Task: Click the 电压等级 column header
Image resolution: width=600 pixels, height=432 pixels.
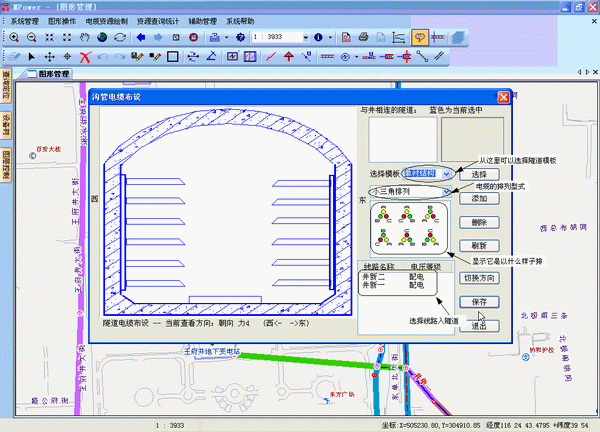Action: pyautogui.click(x=426, y=266)
